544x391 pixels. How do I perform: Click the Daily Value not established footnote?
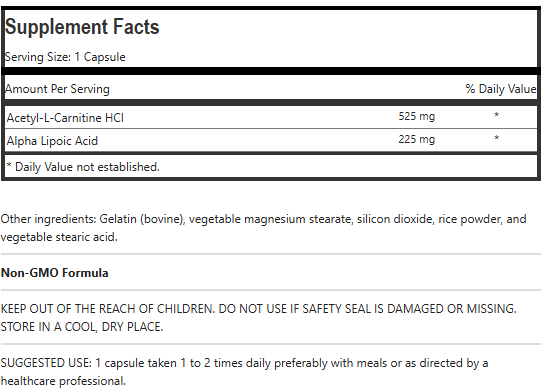click(83, 167)
